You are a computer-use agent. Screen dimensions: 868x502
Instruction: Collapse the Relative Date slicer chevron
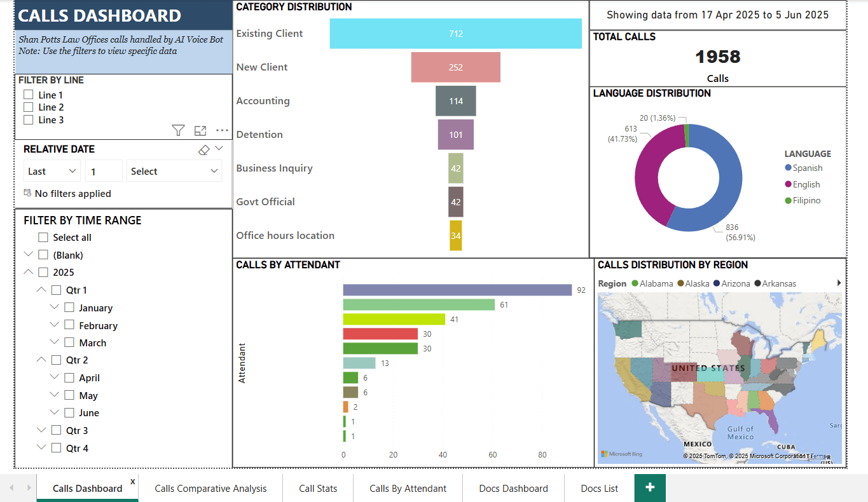coord(219,148)
